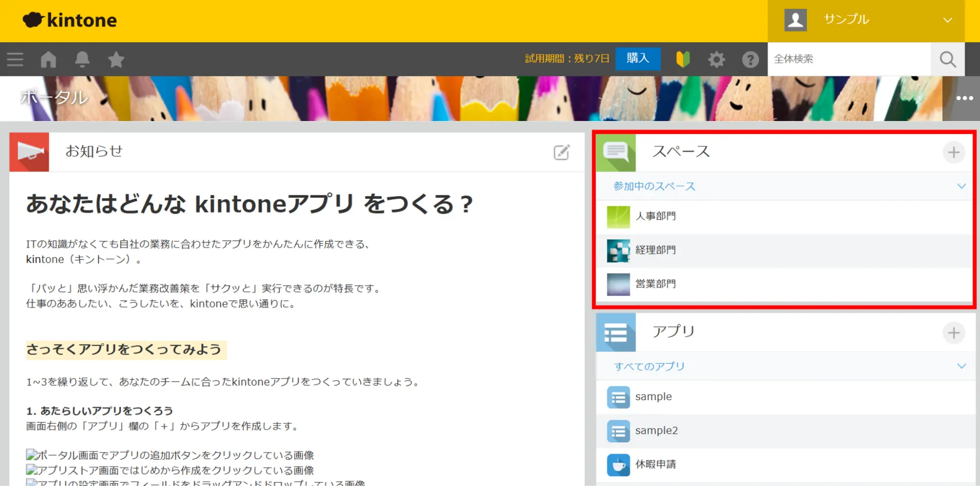Image resolution: width=980 pixels, height=486 pixels.
Task: Expand the すべてのアプリ filter chevron
Action: click(x=961, y=366)
